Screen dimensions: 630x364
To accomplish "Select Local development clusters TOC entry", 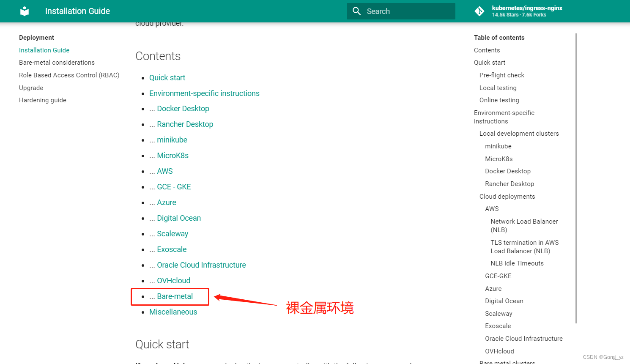I will pos(519,134).
